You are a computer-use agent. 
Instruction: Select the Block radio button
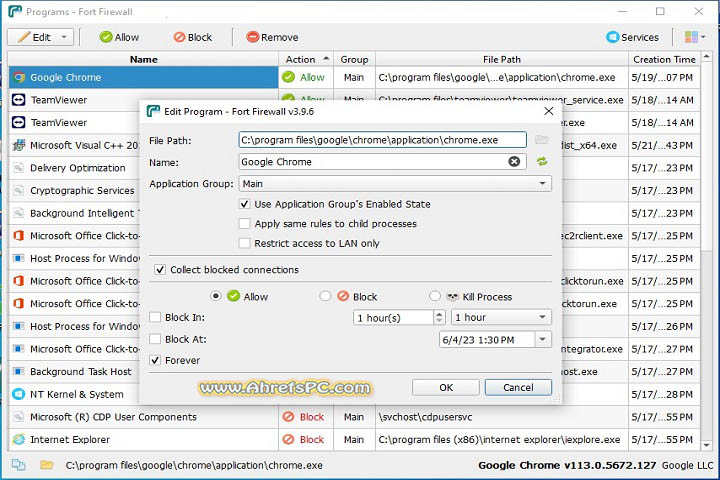(325, 296)
